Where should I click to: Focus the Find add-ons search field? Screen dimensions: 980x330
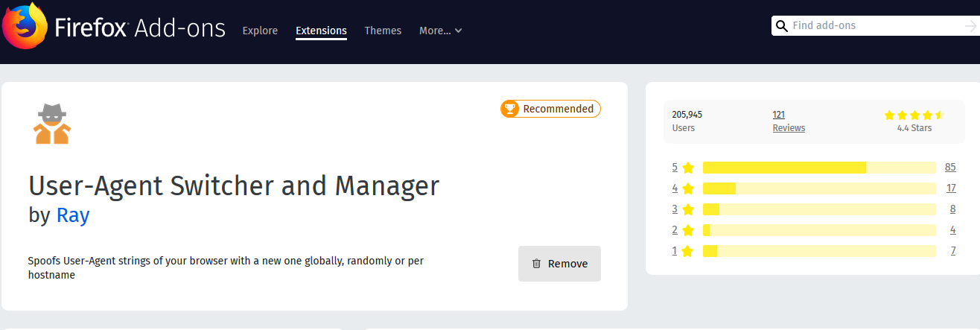point(875,25)
